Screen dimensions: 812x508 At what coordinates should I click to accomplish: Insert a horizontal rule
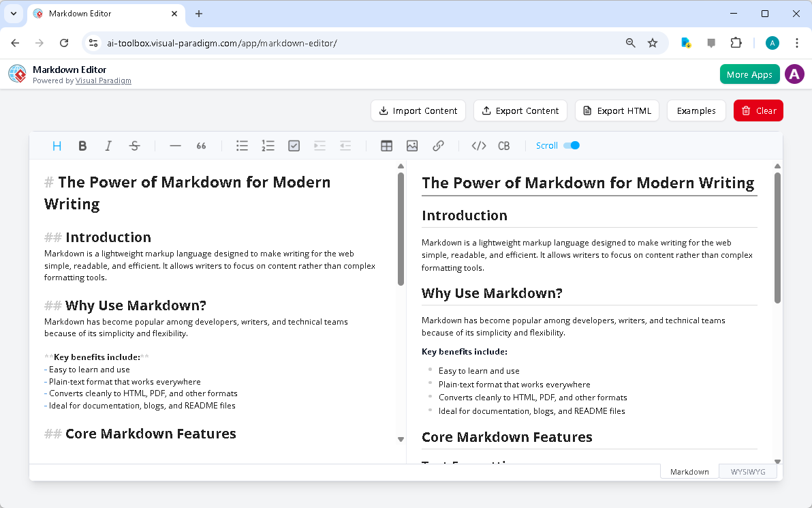tap(175, 145)
